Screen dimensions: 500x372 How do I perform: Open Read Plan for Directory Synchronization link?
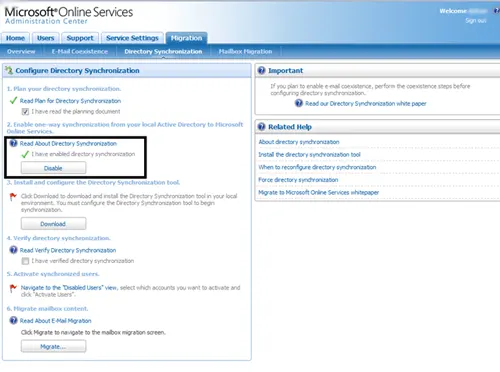pyautogui.click(x=70, y=101)
